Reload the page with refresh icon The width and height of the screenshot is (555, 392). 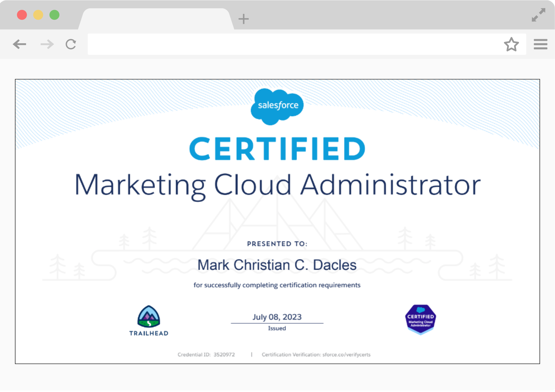pyautogui.click(x=71, y=44)
